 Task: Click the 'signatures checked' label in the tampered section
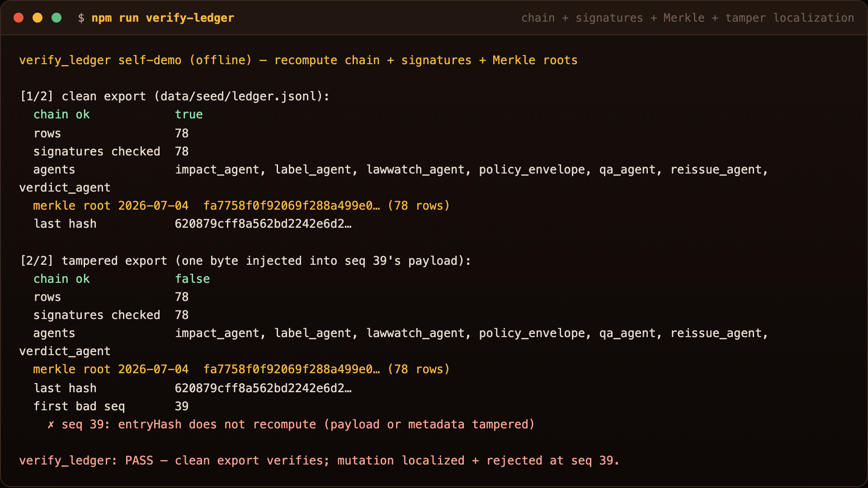[x=97, y=315]
